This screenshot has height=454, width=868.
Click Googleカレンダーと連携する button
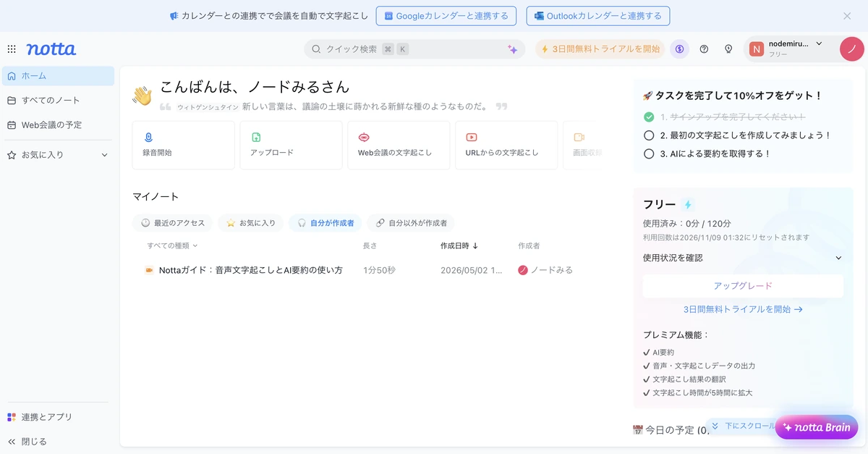[x=446, y=16]
